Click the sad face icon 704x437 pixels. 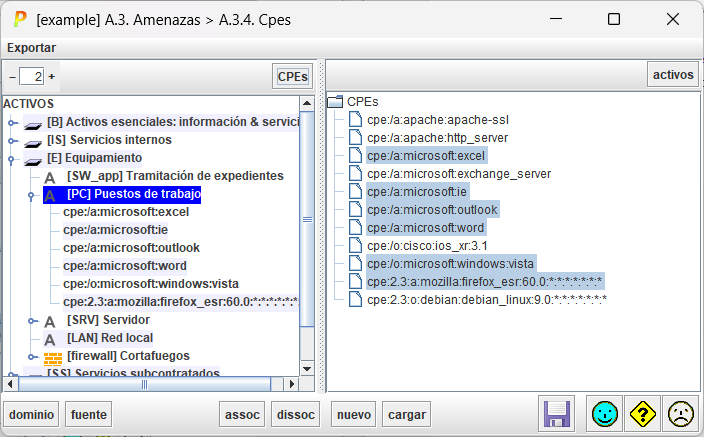tap(681, 414)
